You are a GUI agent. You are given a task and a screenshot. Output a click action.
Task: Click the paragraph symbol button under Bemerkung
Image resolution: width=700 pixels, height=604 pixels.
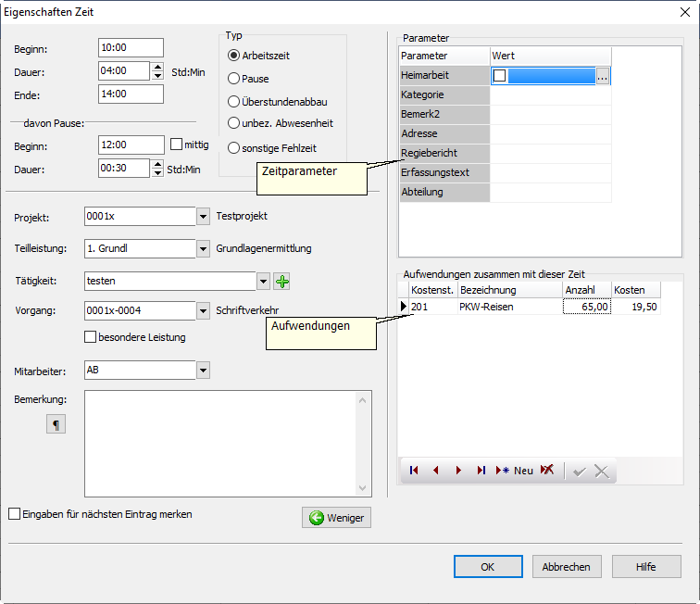56,424
